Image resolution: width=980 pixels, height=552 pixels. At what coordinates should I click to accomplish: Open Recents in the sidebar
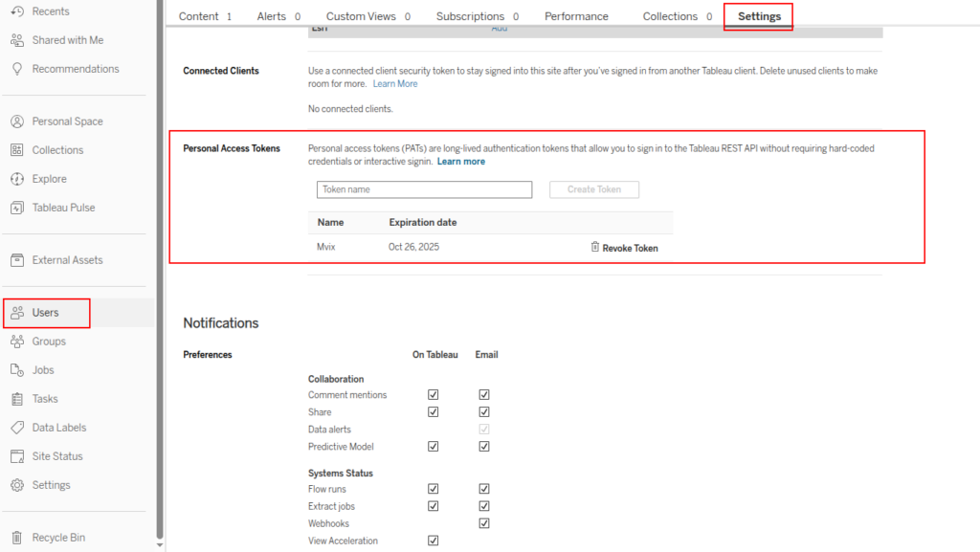(51, 11)
